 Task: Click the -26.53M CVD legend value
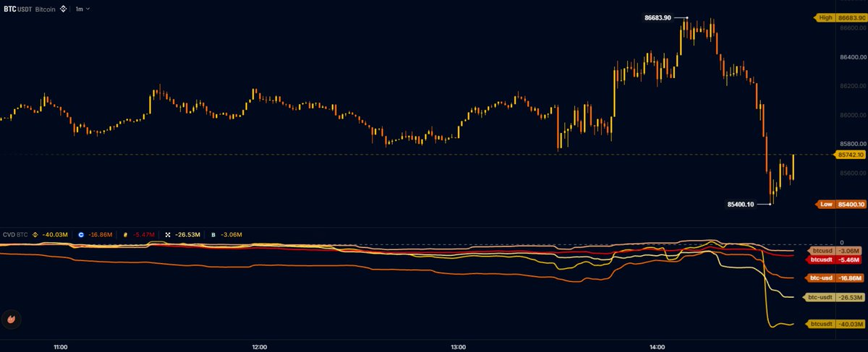click(x=188, y=235)
